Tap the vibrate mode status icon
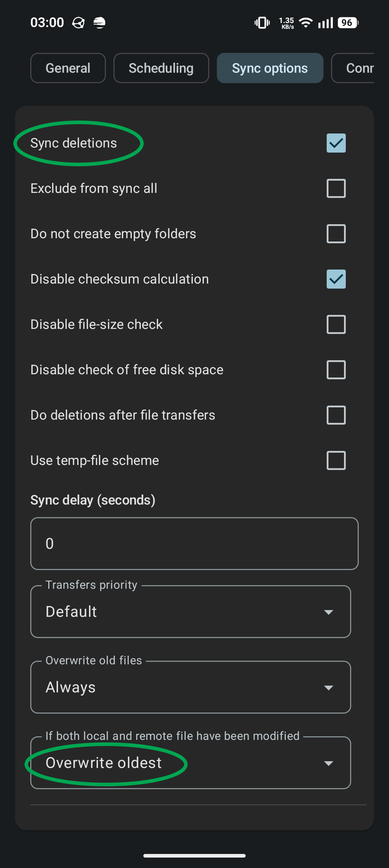 (262, 23)
